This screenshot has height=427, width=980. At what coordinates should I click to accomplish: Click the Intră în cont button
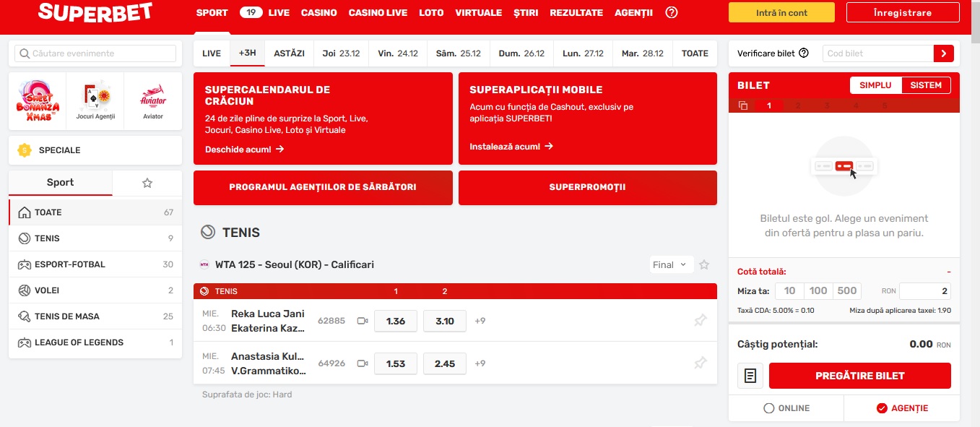click(781, 12)
